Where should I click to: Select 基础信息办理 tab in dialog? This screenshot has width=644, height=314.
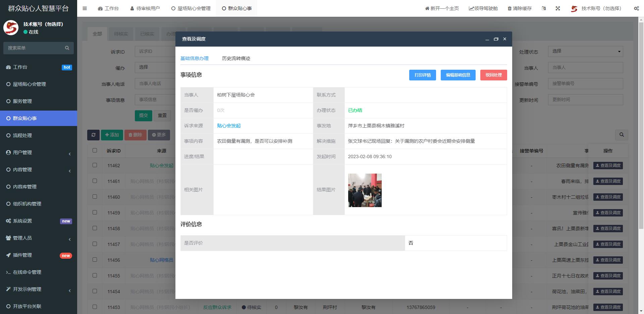coord(195,58)
